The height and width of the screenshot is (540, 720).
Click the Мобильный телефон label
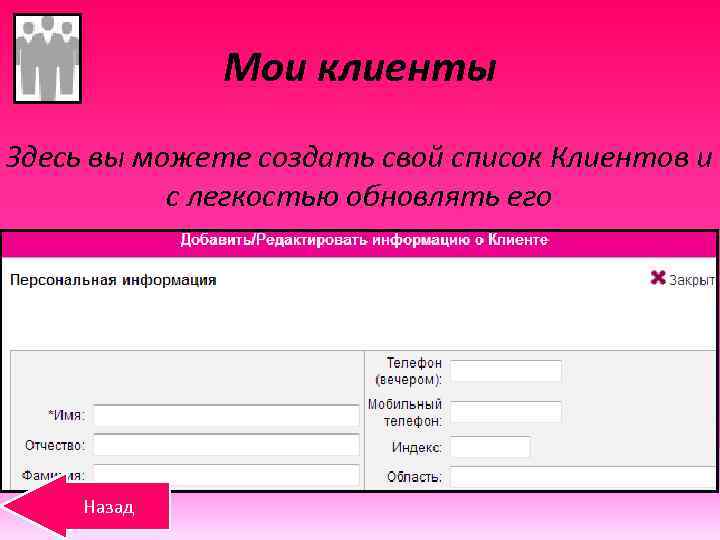click(405, 412)
